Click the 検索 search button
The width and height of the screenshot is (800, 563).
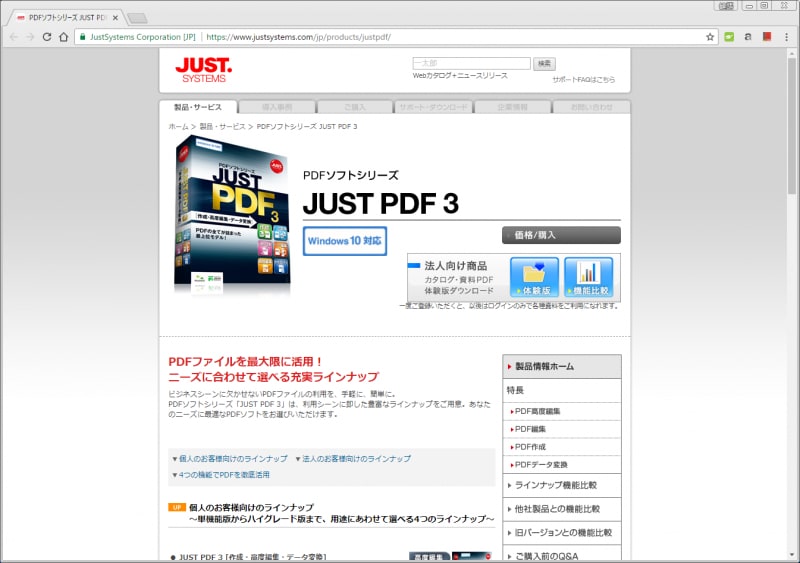point(544,63)
